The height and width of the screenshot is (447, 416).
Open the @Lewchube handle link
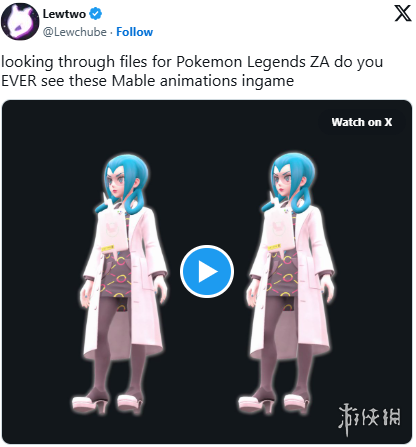pyautogui.click(x=75, y=32)
